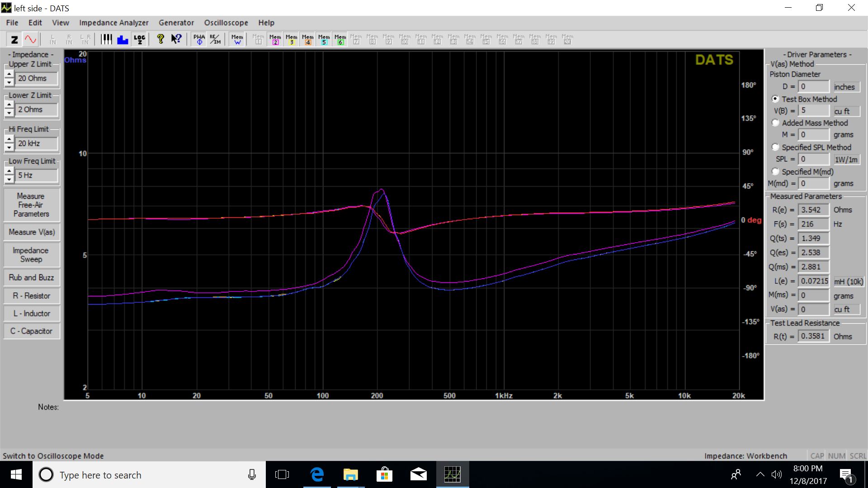The width and height of the screenshot is (868, 488).
Task: Open Mail app from the taskbar
Action: coord(418,474)
